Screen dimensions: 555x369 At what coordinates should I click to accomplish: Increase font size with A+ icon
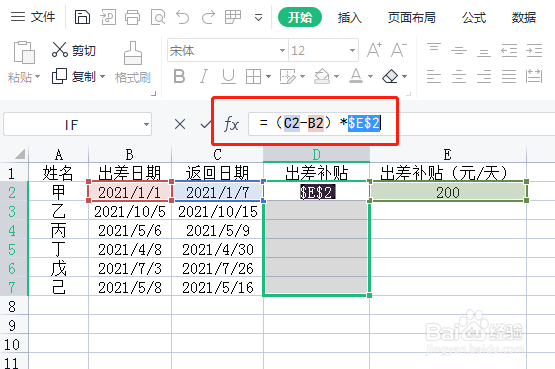coord(374,50)
